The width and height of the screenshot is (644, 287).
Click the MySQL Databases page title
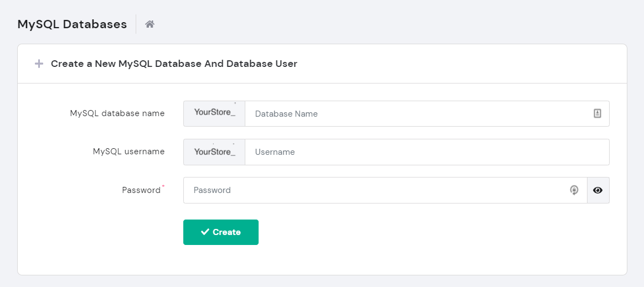(x=72, y=24)
